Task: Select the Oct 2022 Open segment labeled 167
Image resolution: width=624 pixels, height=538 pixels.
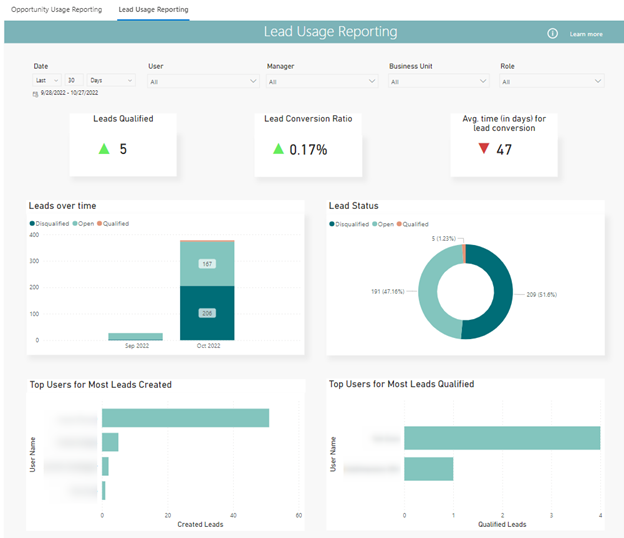Action: tap(207, 263)
